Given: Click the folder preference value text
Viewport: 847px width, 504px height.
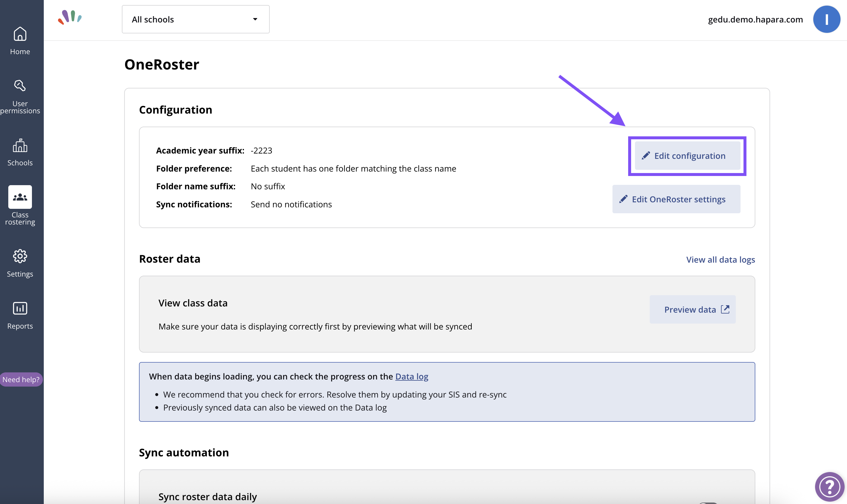Looking at the screenshot, I should [x=353, y=169].
